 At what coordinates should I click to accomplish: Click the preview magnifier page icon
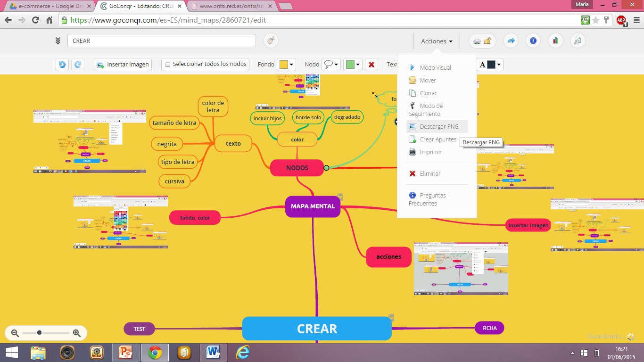tap(578, 41)
